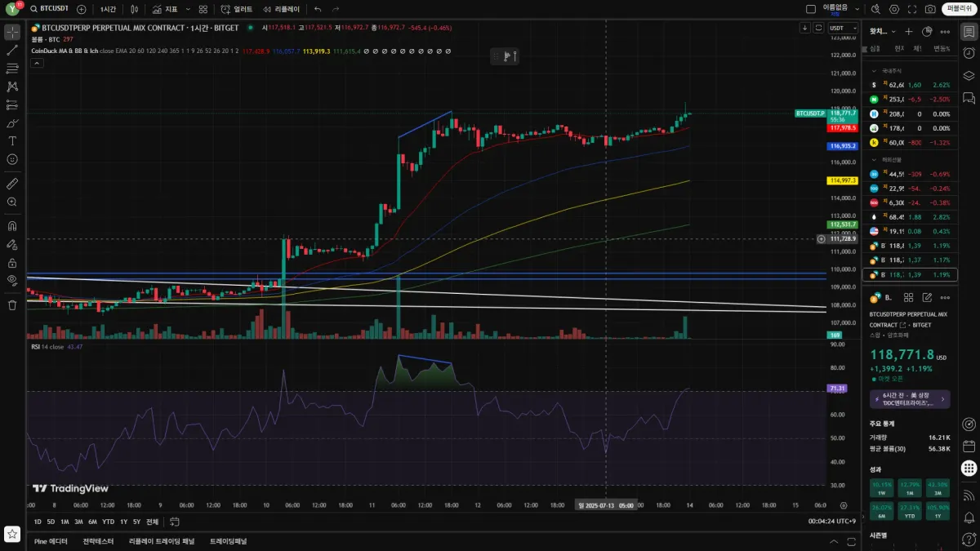Image resolution: width=980 pixels, height=551 pixels.
Task: Select the text annotation tool
Action: (12, 141)
